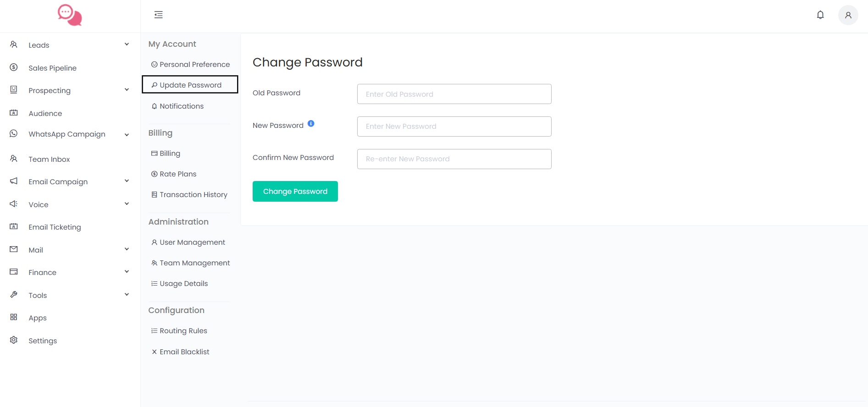Click the info icon beside New Password
Viewport: 868px width, 407px height.
click(311, 123)
